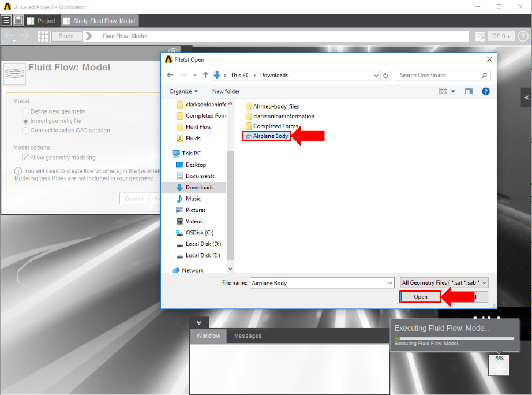Click Downloads in address path
The image size is (532, 395).
(x=274, y=76)
